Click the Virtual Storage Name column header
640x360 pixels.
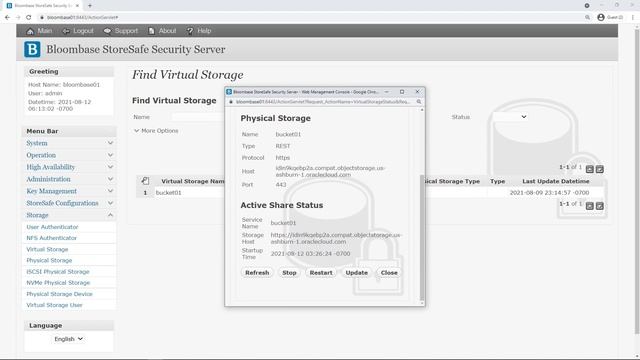[193, 181]
